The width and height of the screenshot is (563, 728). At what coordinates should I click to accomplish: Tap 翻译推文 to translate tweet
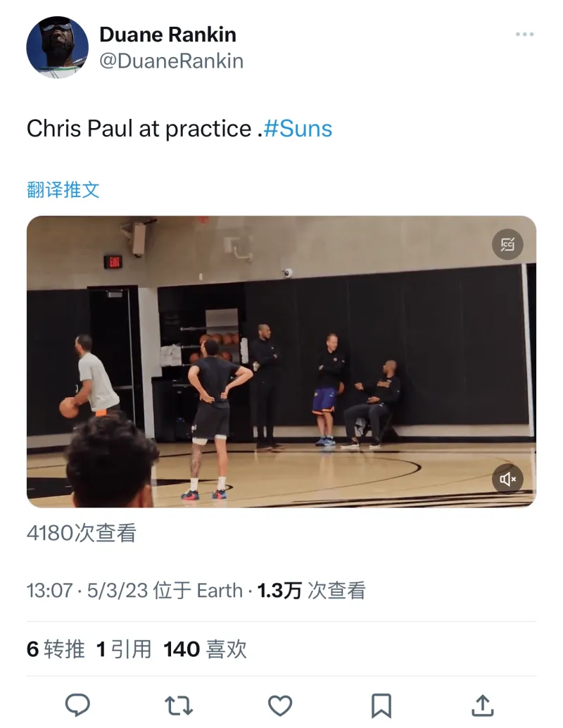point(63,189)
